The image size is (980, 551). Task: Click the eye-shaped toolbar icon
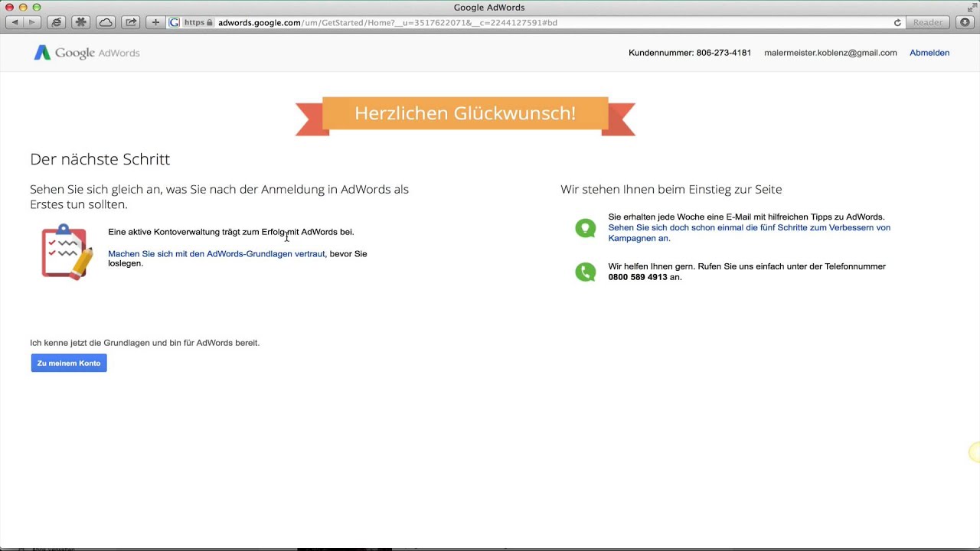[56, 22]
